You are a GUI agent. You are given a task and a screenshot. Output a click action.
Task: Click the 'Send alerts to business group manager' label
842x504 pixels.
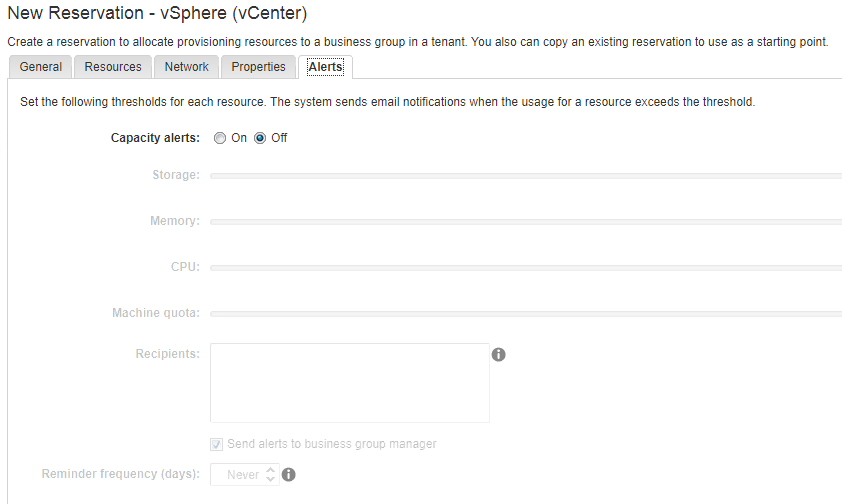[332, 444]
